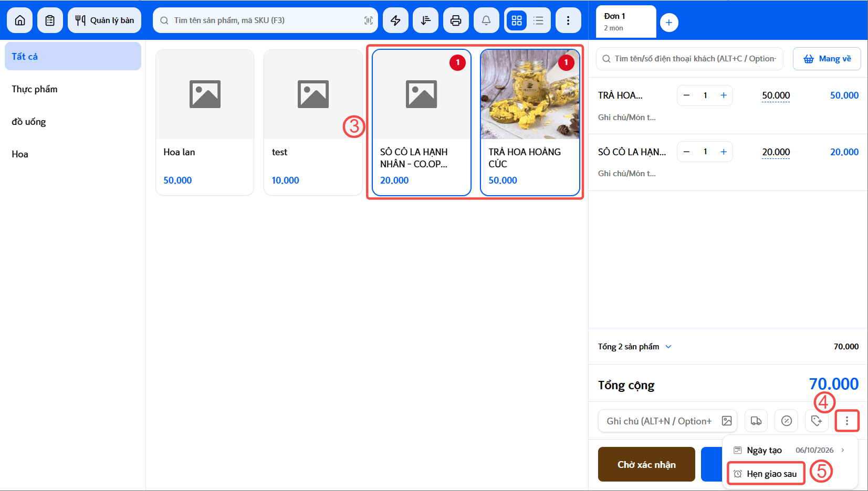
Task: Focus the customer search field
Action: (689, 59)
